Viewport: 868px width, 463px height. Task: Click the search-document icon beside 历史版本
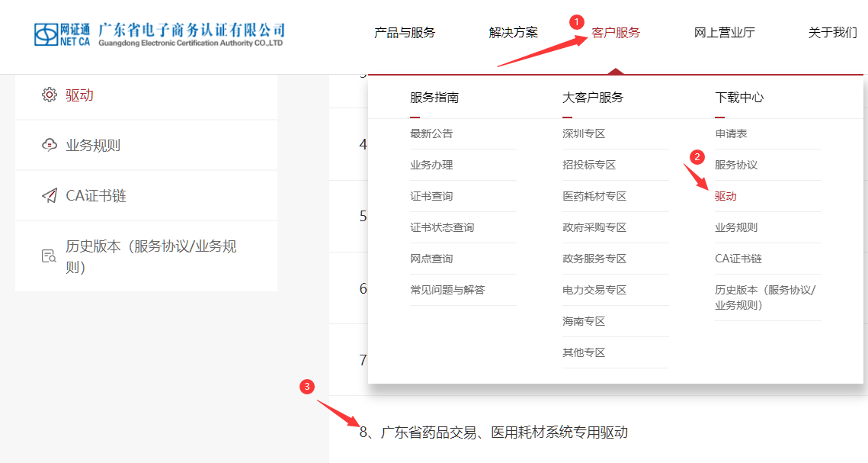[x=50, y=256]
